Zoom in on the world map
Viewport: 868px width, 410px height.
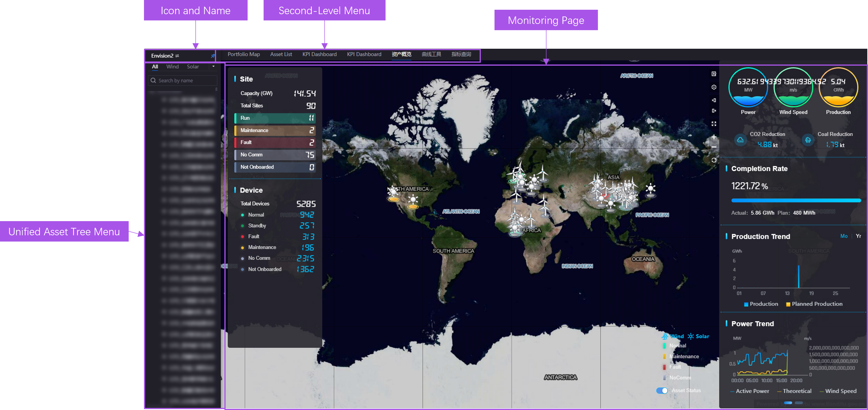pos(714,137)
